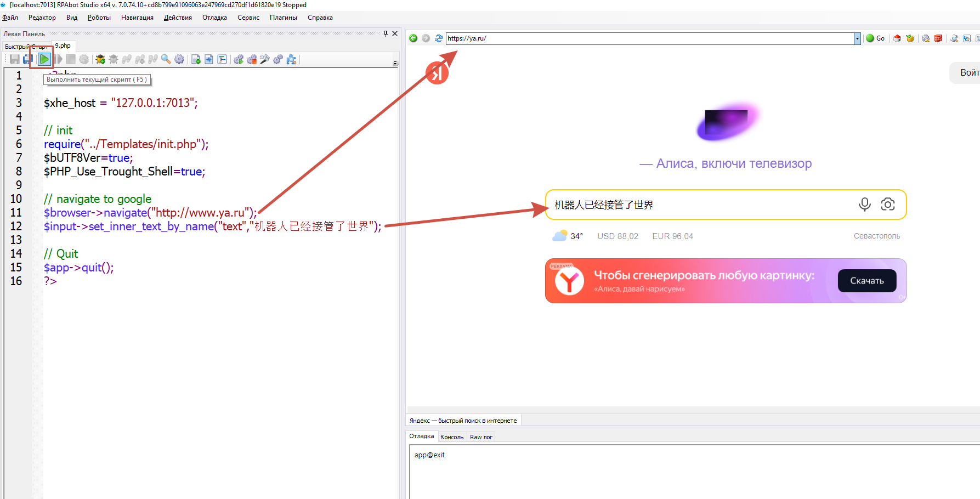Open the Отладка menu
Screen dimensions: 980x499
pyautogui.click(x=214, y=18)
